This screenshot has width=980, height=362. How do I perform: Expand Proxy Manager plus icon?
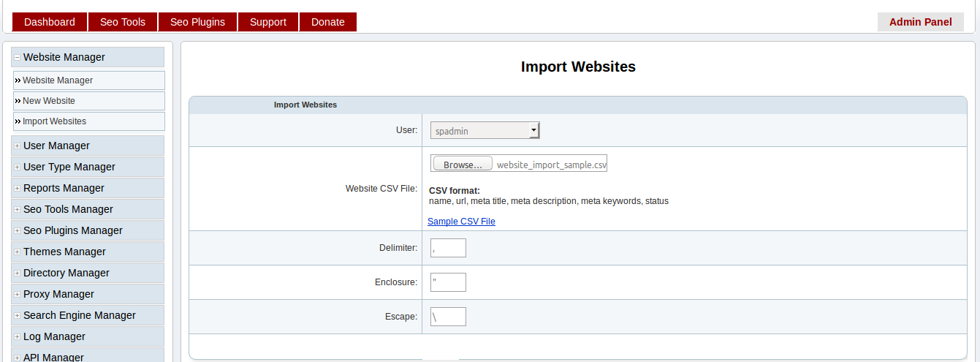click(17, 294)
